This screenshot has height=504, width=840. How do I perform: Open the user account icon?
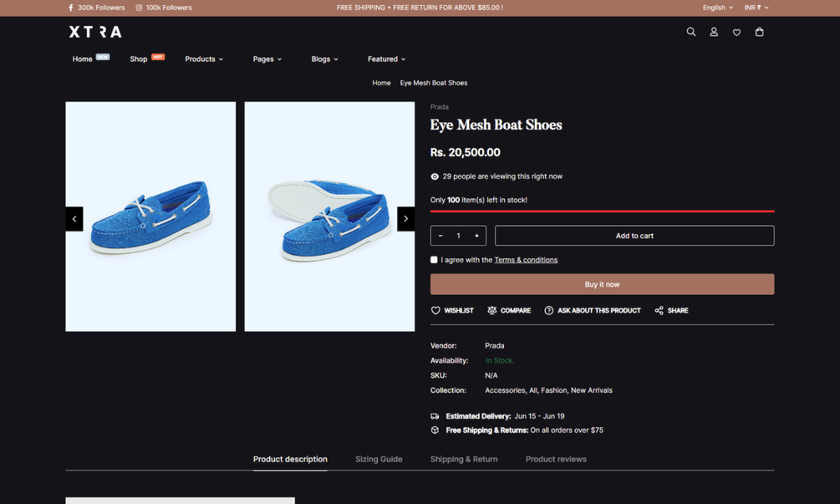tap(714, 32)
